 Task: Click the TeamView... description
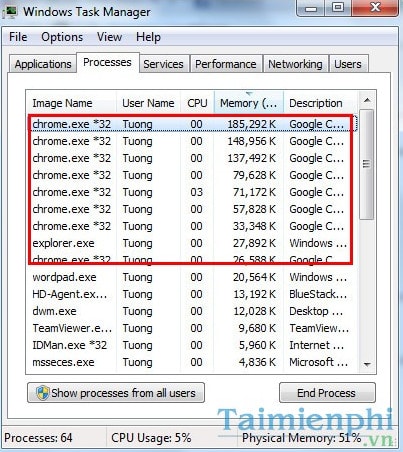[319, 328]
